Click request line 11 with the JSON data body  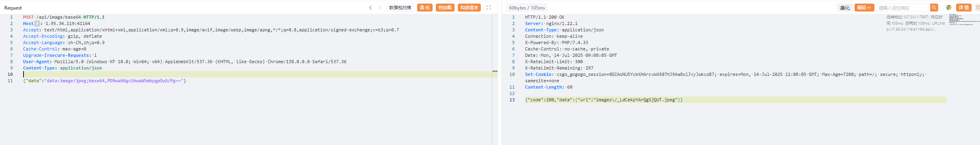tap(104, 81)
